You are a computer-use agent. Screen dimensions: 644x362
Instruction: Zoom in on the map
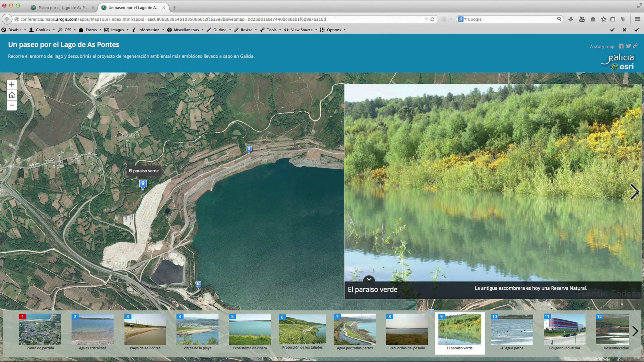click(x=12, y=84)
